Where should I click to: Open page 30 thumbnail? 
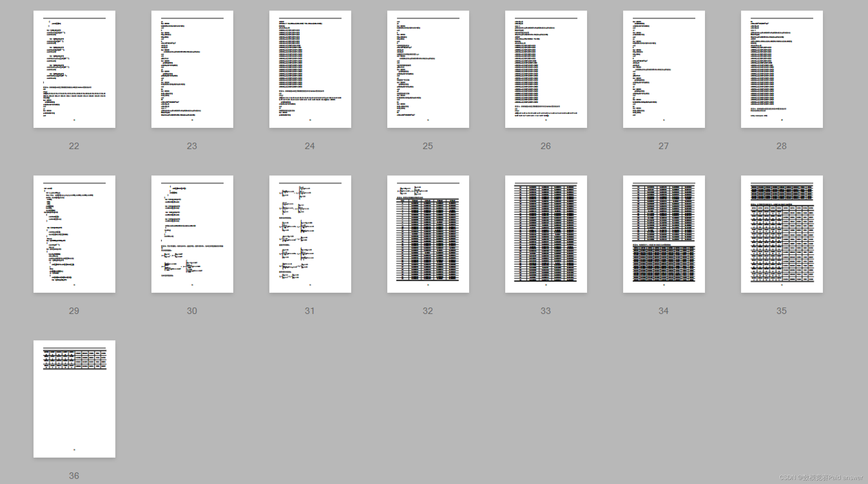coord(192,234)
